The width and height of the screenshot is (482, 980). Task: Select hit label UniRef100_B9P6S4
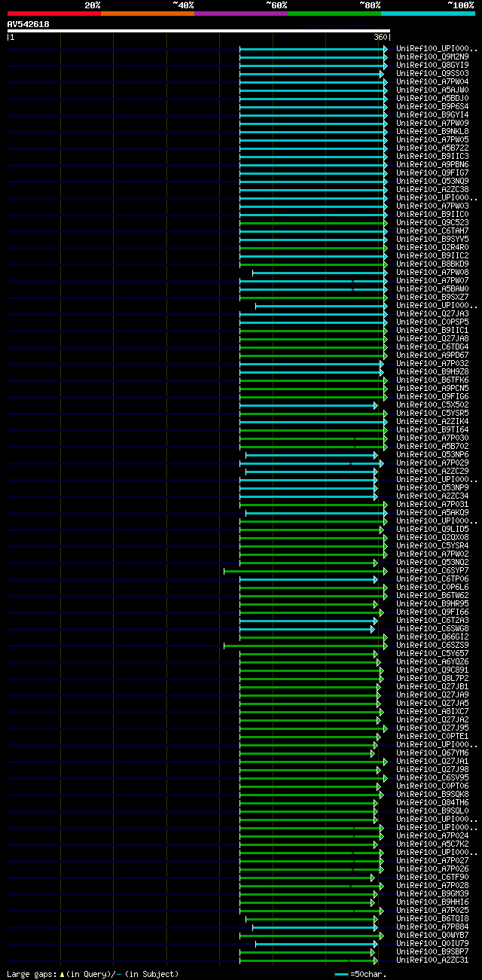[432, 106]
